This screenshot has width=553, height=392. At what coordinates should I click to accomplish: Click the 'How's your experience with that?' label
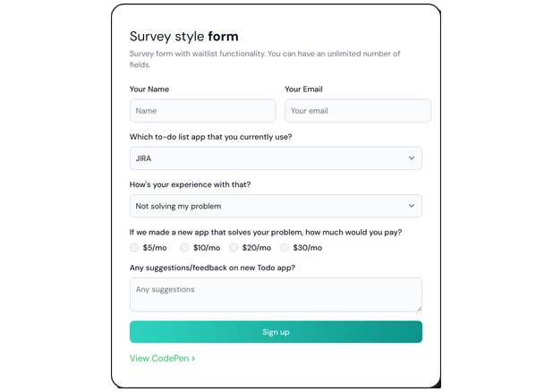[x=190, y=184]
